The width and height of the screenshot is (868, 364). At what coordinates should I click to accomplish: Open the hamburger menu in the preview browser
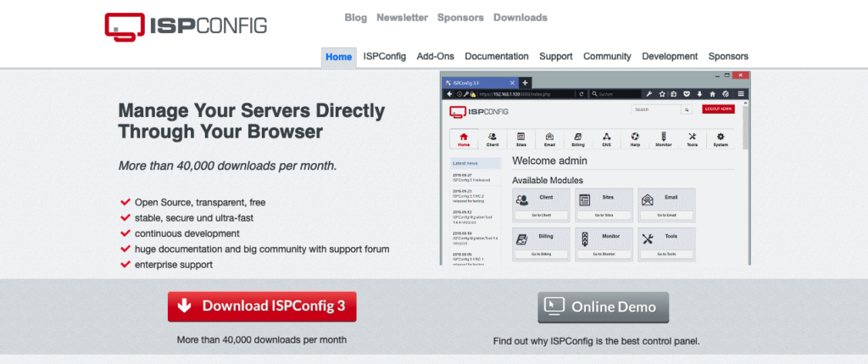[x=740, y=94]
